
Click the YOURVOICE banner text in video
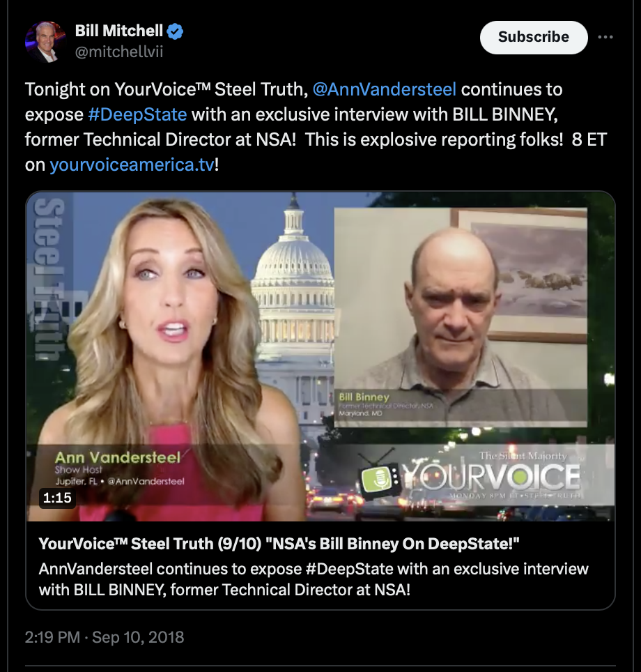coord(492,477)
